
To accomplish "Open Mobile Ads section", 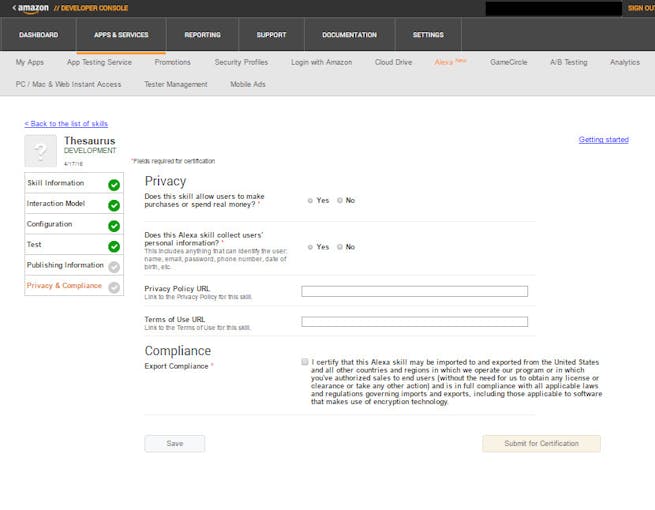I will [248, 84].
